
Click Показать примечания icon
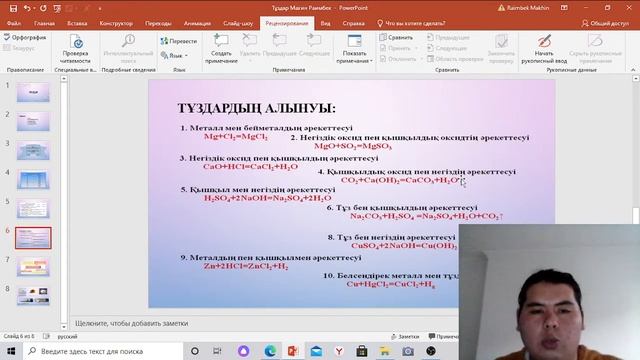(354, 42)
